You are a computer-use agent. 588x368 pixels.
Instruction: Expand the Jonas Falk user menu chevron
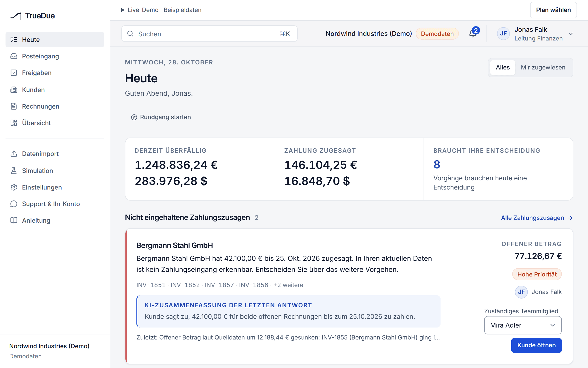571,34
